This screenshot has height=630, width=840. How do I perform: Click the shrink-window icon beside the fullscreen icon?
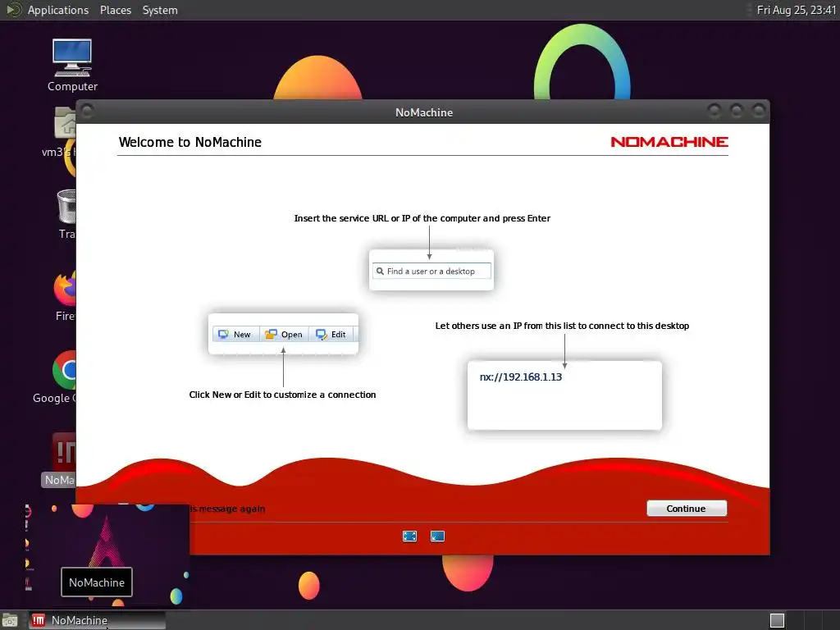coord(437,536)
